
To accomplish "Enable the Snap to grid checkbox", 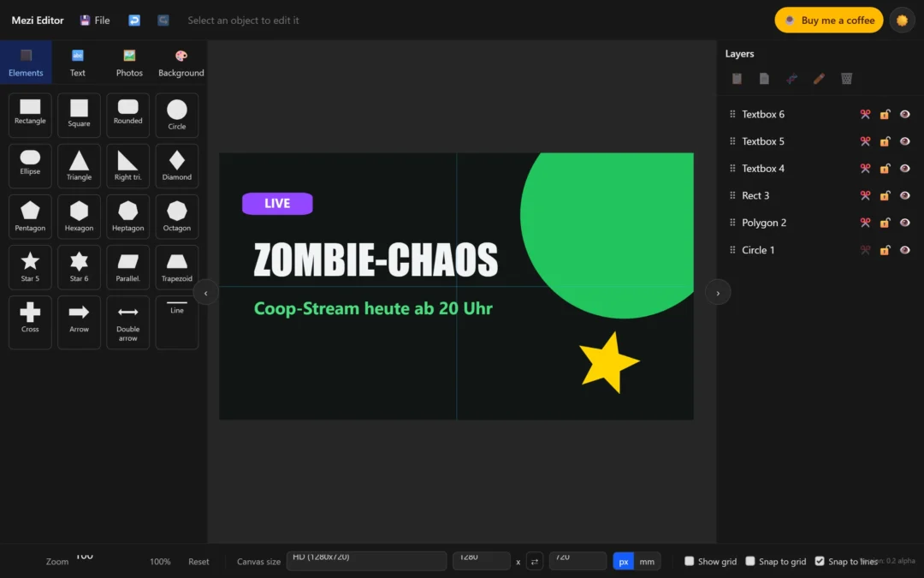I will coord(750,561).
